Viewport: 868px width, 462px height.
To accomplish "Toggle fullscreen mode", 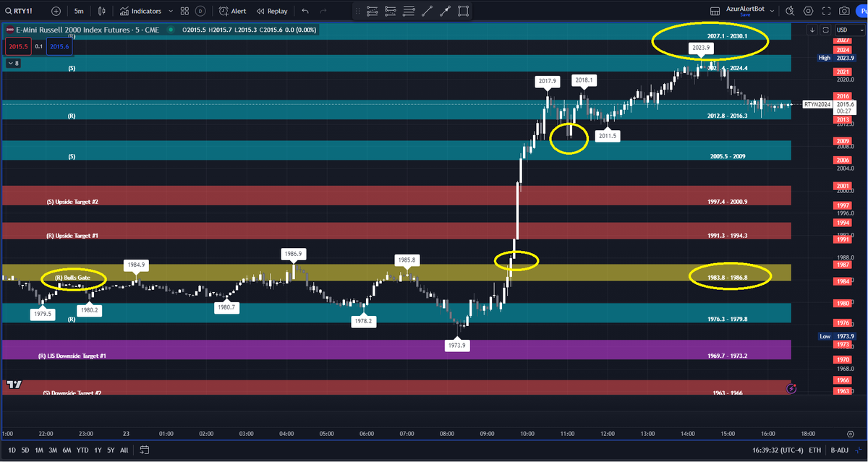I will click(826, 11).
